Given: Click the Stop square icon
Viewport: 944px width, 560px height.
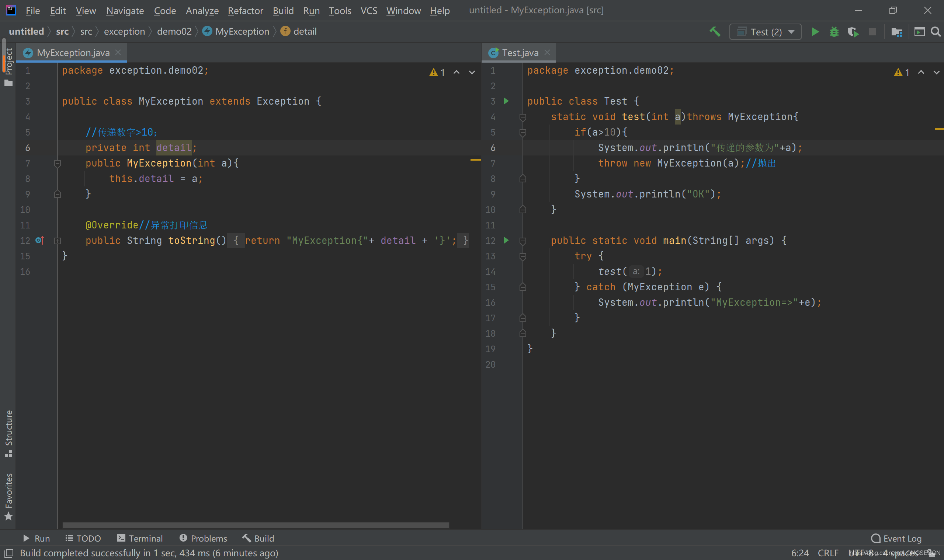Looking at the screenshot, I should tap(872, 32).
